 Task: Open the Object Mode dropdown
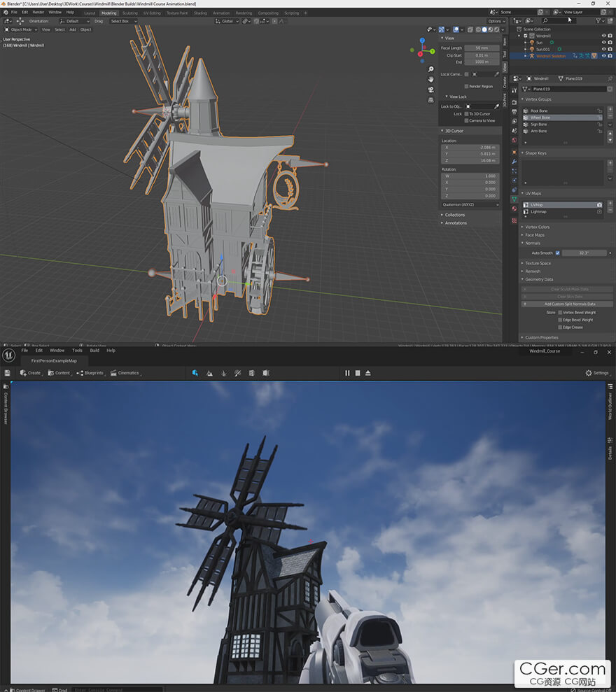click(21, 29)
